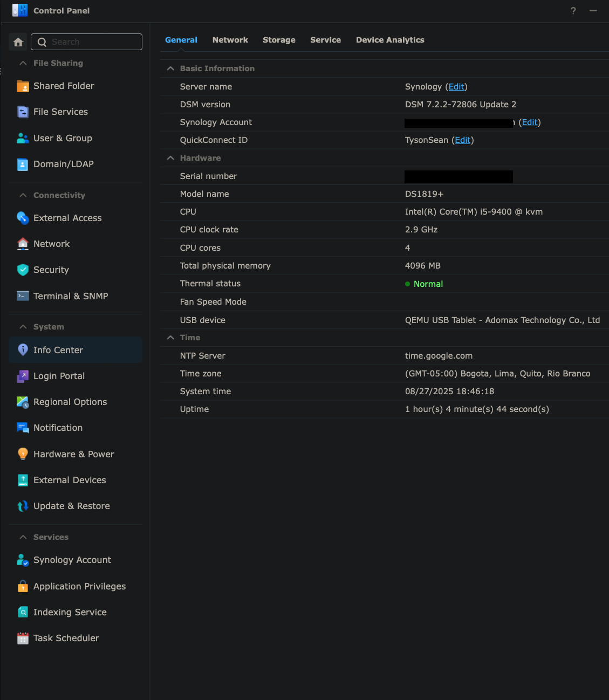Image resolution: width=609 pixels, height=700 pixels.
Task: Click the Hardware & Power lightbulb icon
Action: click(x=23, y=454)
